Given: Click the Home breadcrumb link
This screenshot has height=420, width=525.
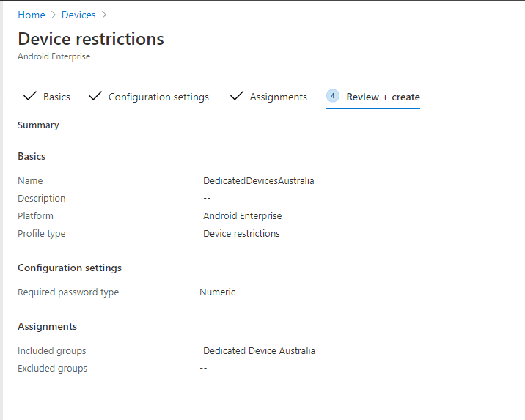Looking at the screenshot, I should (31, 15).
